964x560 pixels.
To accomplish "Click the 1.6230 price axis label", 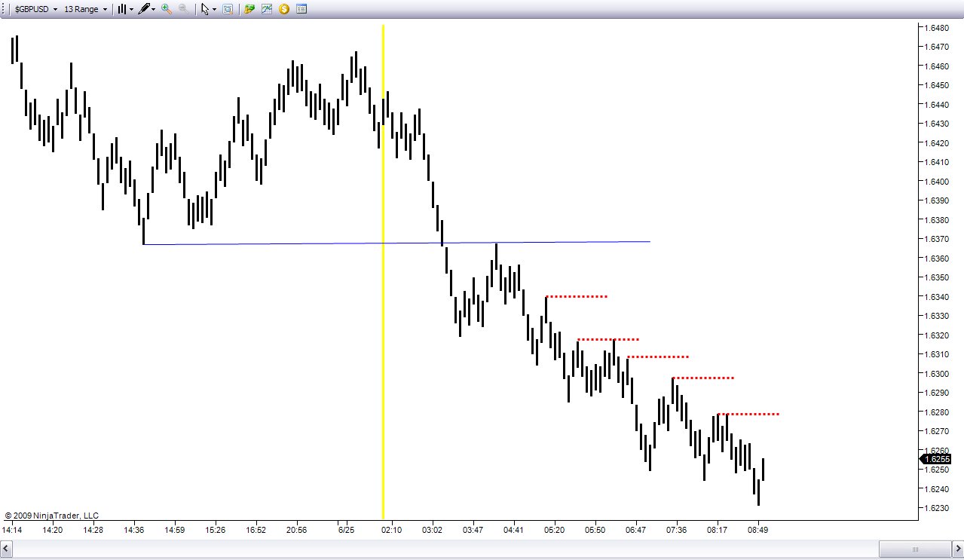I will click(x=936, y=508).
